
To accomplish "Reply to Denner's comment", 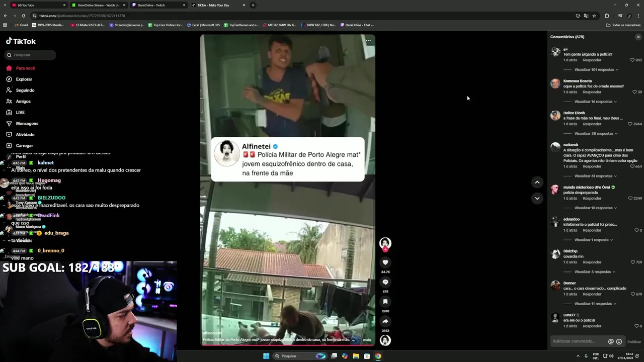I will [x=592, y=294].
